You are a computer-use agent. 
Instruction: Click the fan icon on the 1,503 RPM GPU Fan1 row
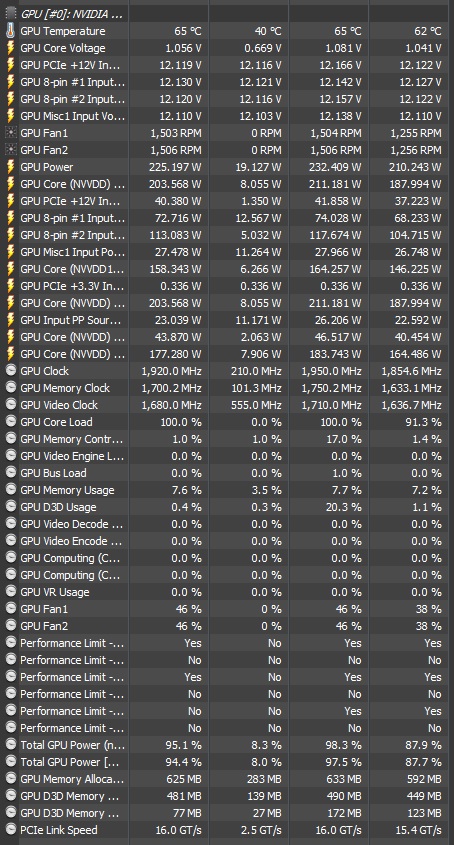click(11, 133)
